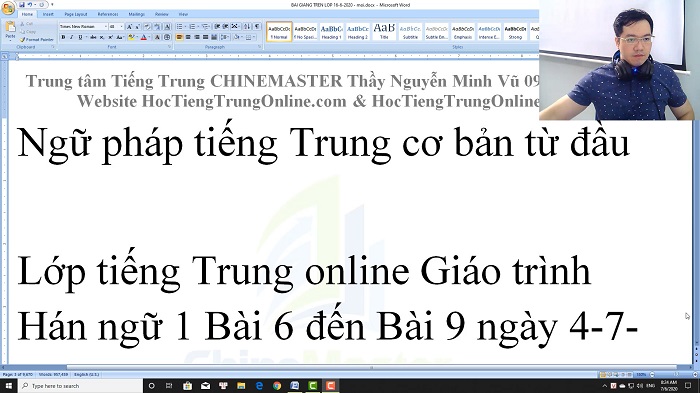Click the Sort icon
This screenshot has width=700, height=393.
247,26
